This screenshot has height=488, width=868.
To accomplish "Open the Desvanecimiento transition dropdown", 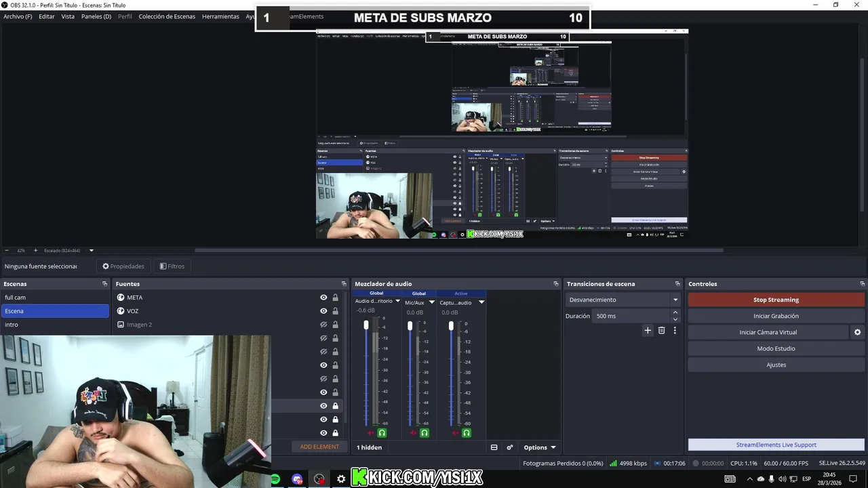I will pyautogui.click(x=623, y=300).
